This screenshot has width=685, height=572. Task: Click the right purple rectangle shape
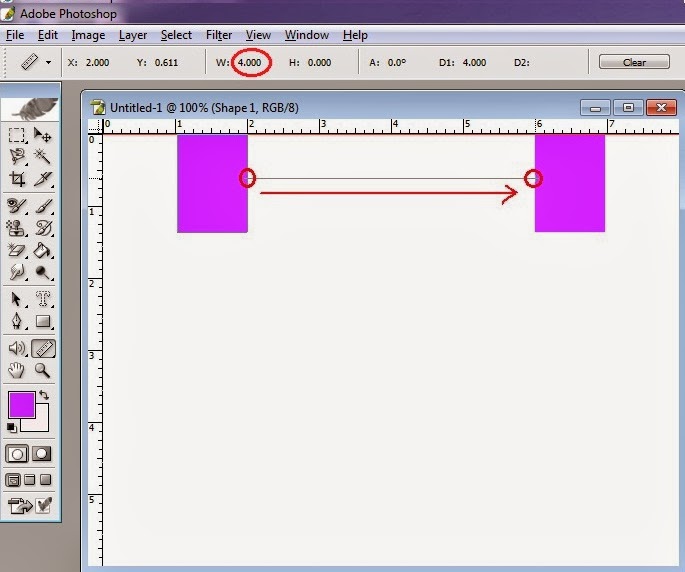click(x=570, y=183)
